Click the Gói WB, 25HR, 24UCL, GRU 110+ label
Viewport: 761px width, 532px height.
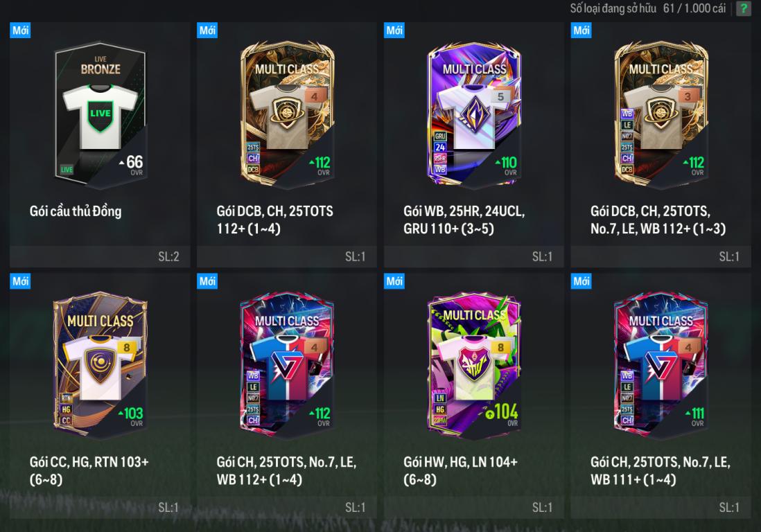click(x=464, y=220)
